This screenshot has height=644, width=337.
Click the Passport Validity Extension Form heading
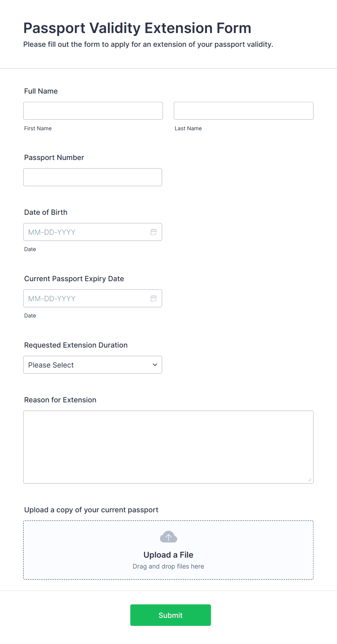[137, 28]
